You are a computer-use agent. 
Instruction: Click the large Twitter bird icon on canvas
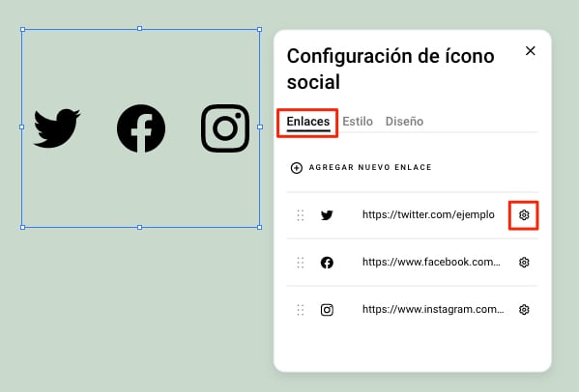[56, 128]
